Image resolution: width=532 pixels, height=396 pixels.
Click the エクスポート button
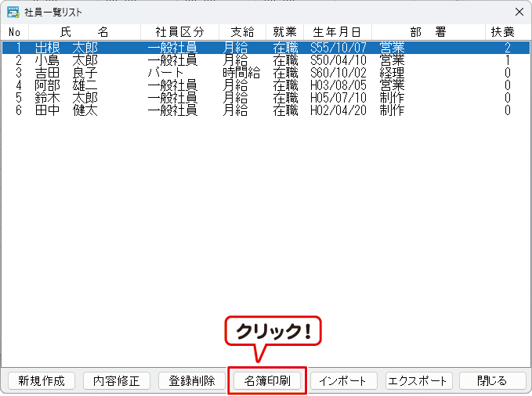[x=419, y=381]
